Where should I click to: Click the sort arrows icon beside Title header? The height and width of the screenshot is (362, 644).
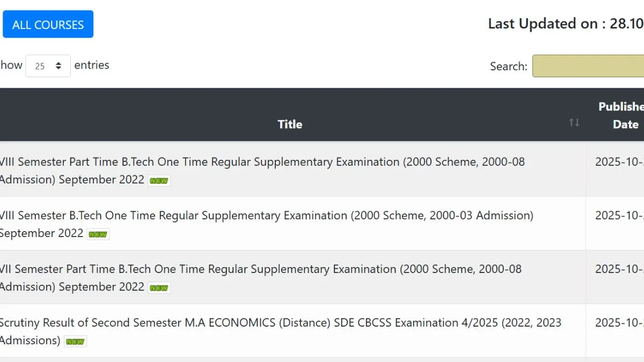pos(574,123)
